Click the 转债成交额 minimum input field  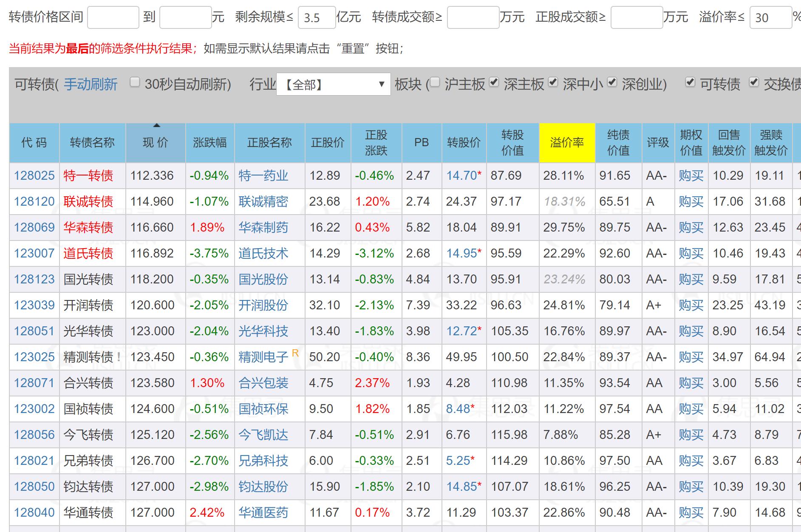(x=473, y=17)
